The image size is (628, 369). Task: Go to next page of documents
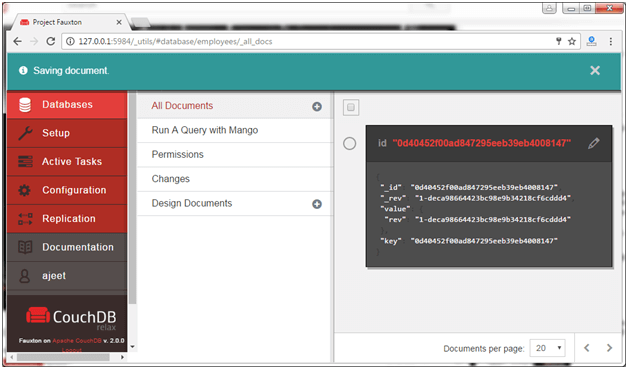pyautogui.click(x=609, y=348)
